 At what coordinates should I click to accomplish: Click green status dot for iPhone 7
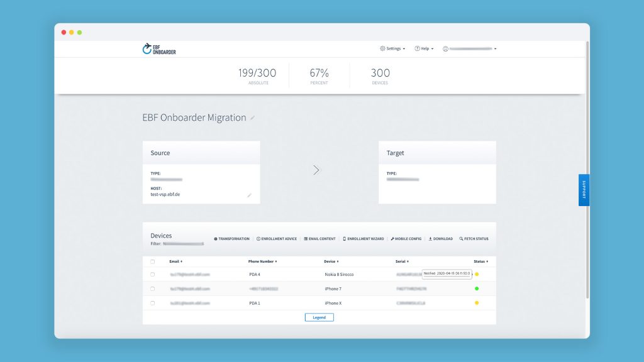click(477, 288)
